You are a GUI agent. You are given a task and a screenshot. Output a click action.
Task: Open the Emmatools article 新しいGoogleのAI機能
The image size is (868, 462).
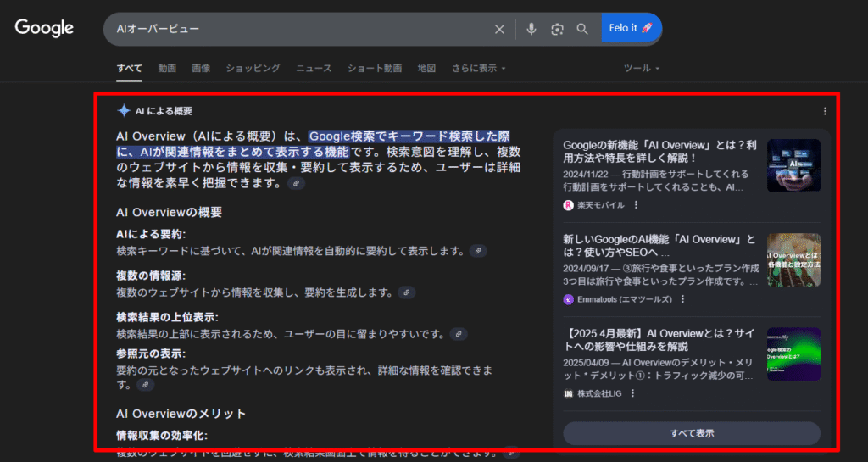click(x=659, y=246)
